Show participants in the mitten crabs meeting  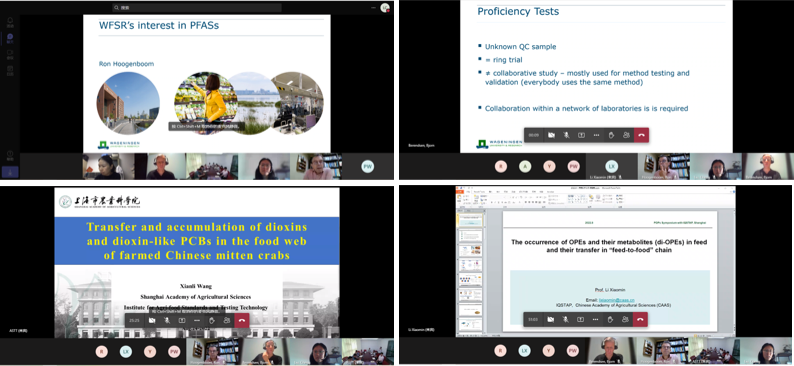[227, 320]
